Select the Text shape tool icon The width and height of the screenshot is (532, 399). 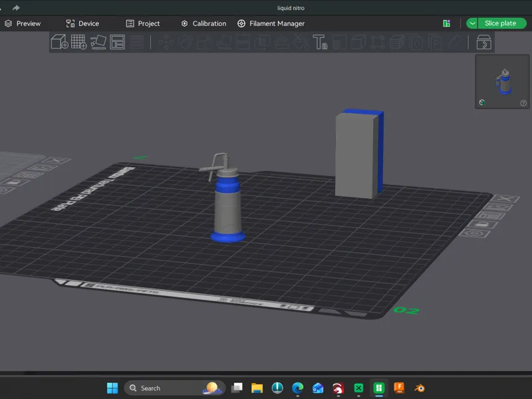coord(320,42)
